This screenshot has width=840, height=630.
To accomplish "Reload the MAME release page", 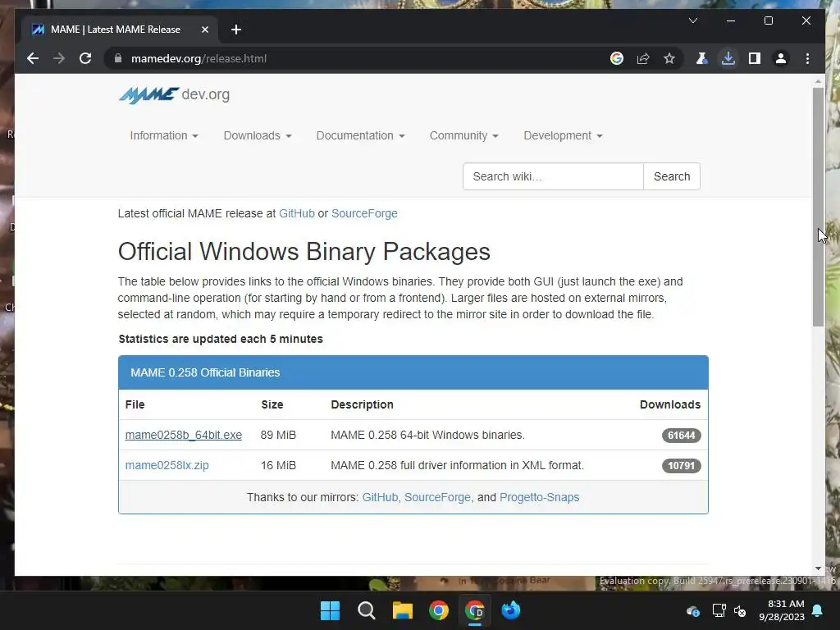I will [85, 58].
